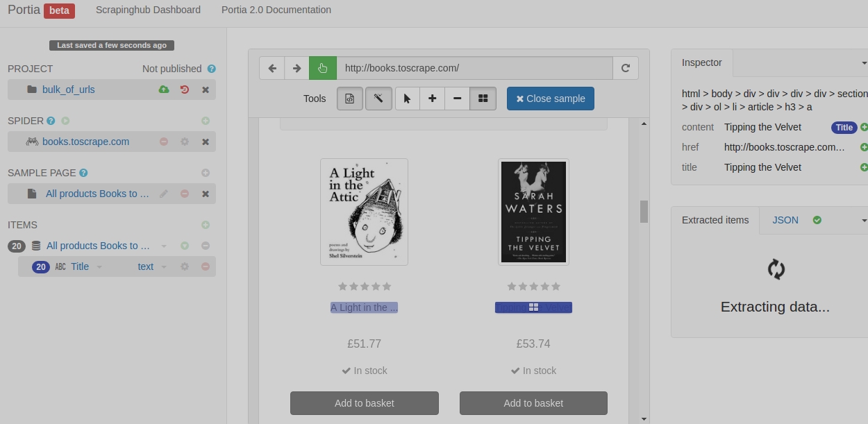This screenshot has height=424, width=868.
Task: Open the bulk_of_urls project link
Action: (x=69, y=90)
